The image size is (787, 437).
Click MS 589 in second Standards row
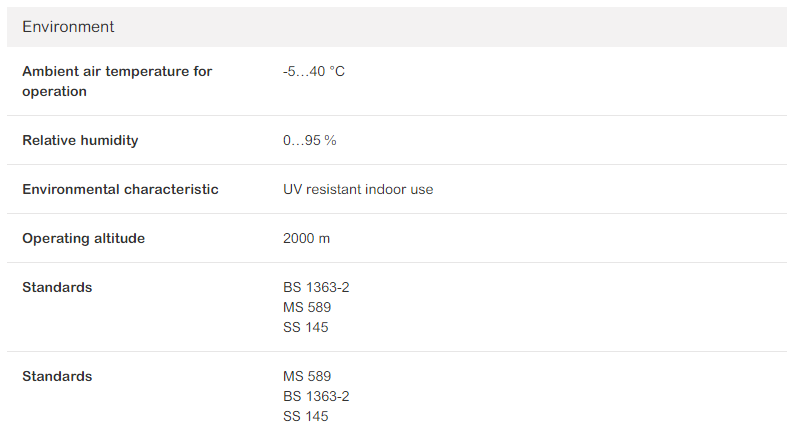click(x=307, y=376)
